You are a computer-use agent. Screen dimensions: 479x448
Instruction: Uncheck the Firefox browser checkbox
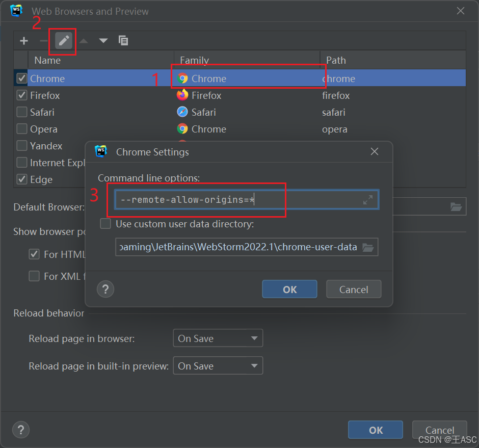tap(22, 95)
